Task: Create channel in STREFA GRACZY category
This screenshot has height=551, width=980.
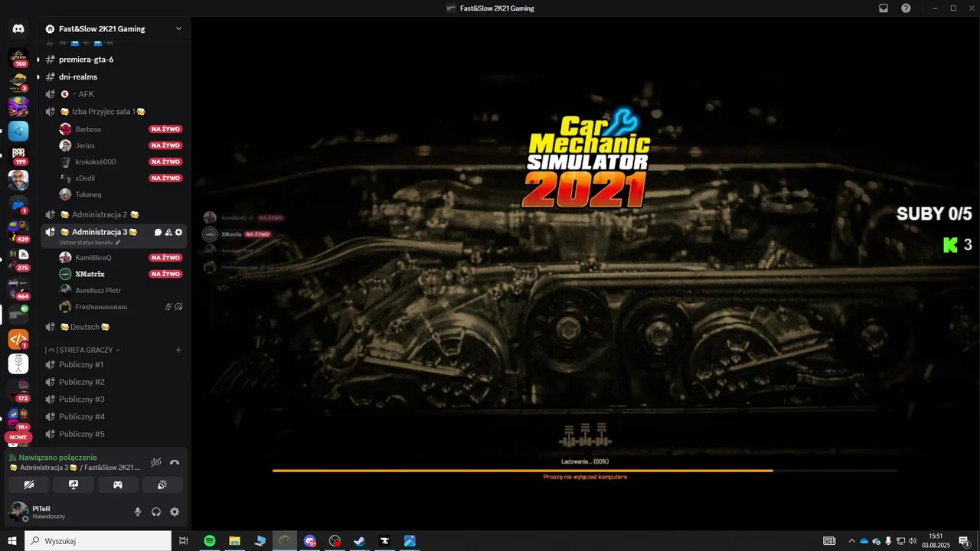Action: click(178, 350)
